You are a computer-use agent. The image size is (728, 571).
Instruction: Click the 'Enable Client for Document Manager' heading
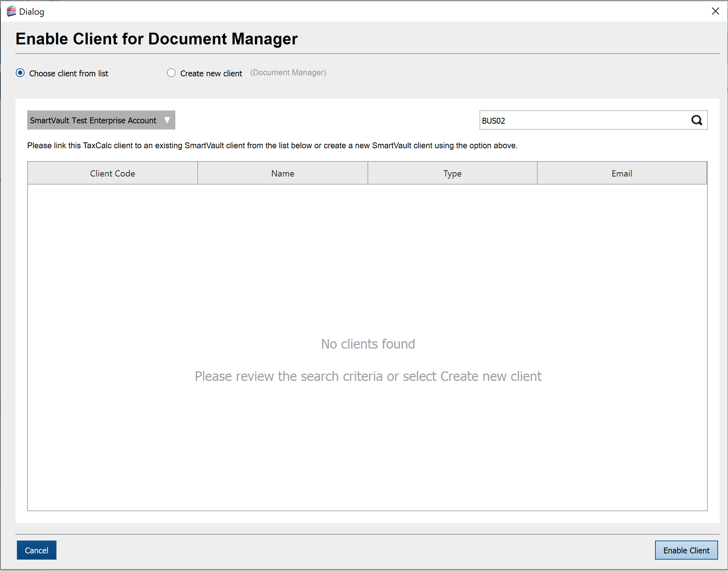[x=157, y=39]
